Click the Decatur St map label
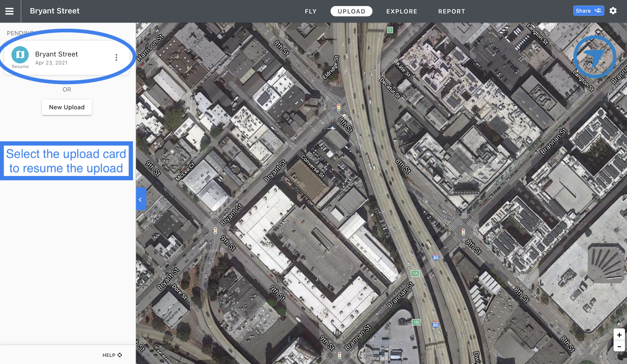This screenshot has height=364, width=627. coord(390,88)
